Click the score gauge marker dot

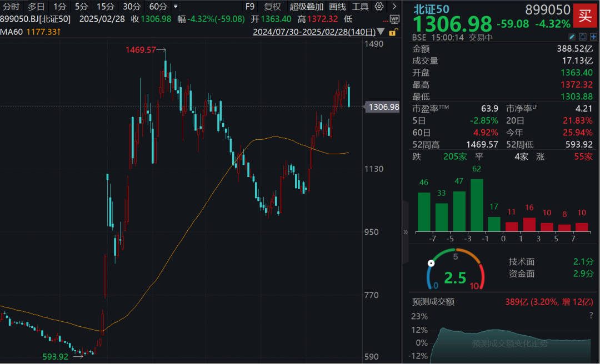tap(431, 264)
